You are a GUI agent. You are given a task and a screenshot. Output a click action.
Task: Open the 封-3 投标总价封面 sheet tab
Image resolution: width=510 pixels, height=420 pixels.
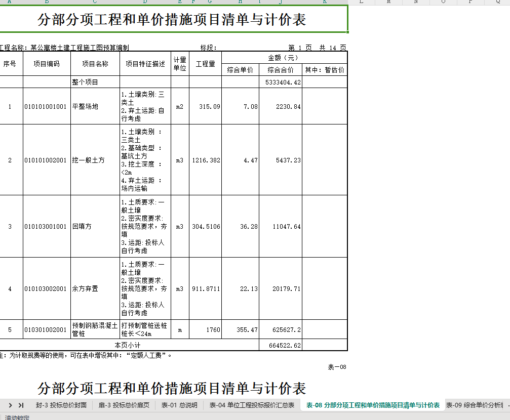(61, 405)
